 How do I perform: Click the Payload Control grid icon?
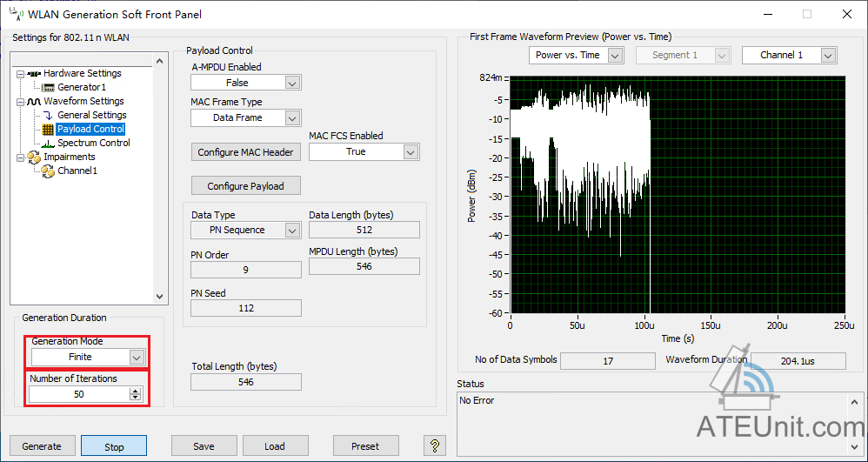[48, 129]
